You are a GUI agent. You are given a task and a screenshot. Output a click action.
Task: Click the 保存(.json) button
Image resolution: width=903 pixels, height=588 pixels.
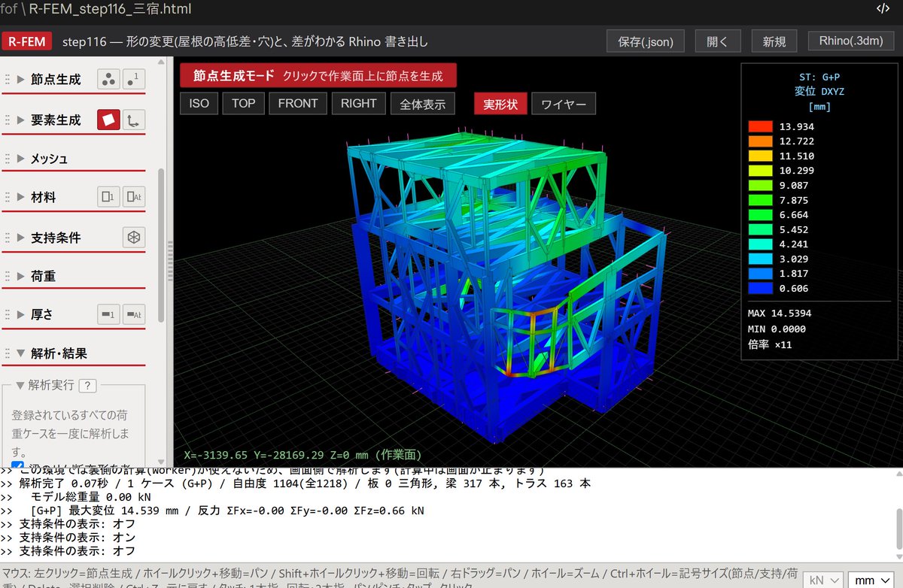[x=646, y=41]
